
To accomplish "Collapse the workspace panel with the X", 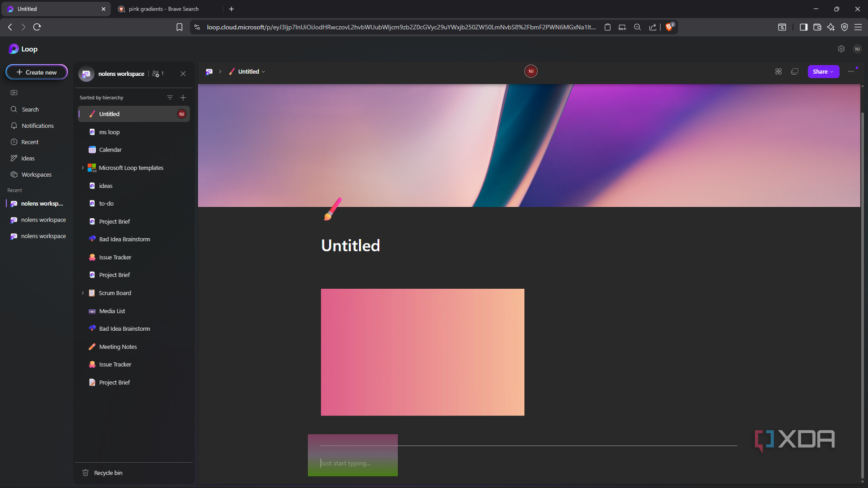I will [183, 74].
